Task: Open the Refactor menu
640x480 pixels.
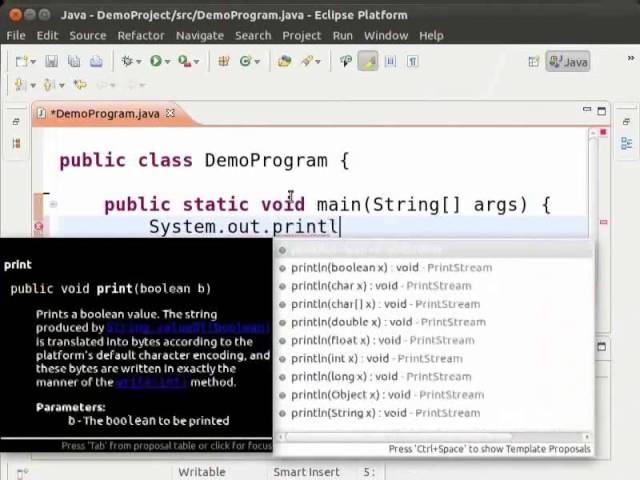Action: point(141,36)
